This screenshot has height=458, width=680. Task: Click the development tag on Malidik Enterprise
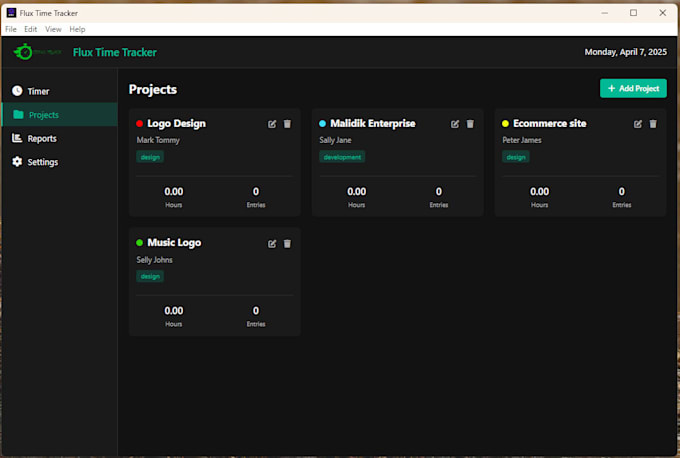click(342, 157)
